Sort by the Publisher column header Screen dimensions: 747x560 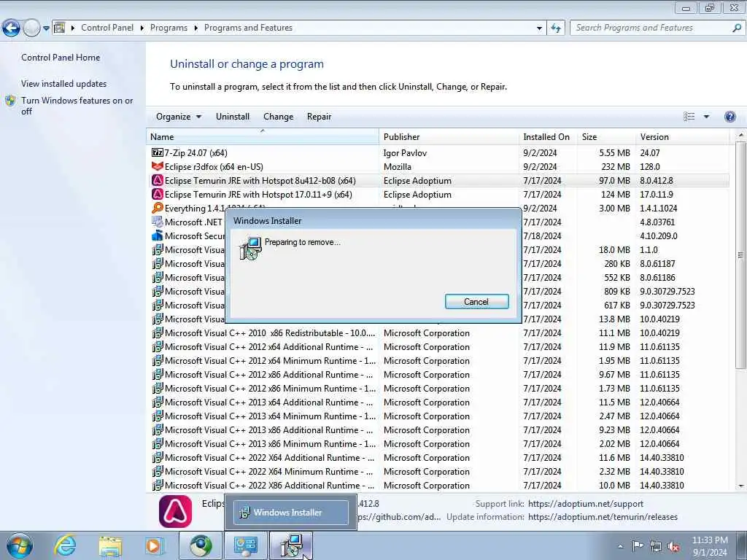pos(449,136)
